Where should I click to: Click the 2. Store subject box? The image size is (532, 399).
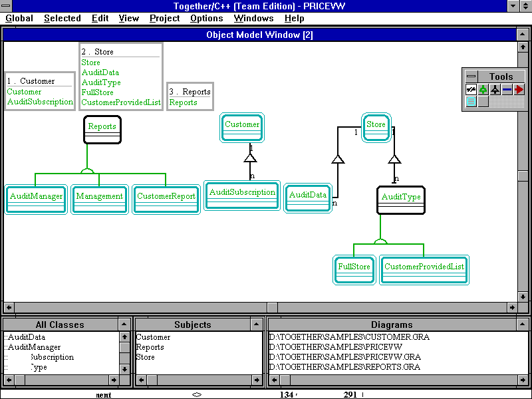(120, 76)
